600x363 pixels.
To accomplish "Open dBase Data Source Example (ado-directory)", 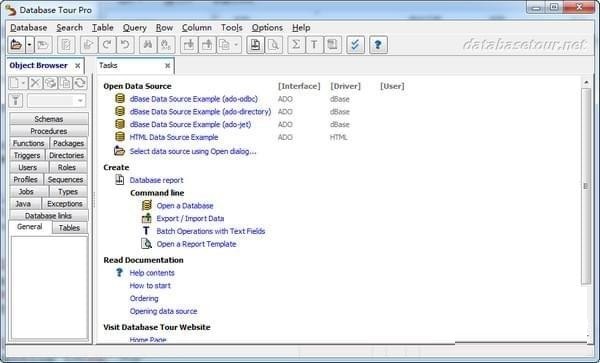I will click(200, 112).
